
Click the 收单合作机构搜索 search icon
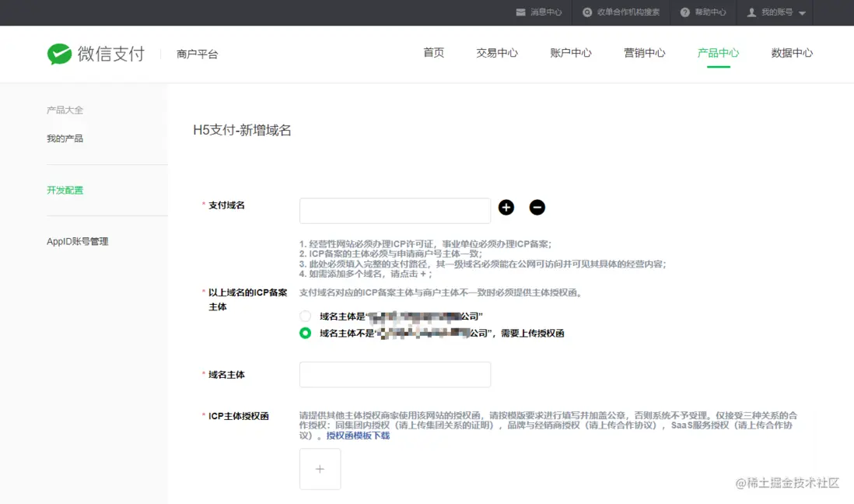tap(589, 12)
